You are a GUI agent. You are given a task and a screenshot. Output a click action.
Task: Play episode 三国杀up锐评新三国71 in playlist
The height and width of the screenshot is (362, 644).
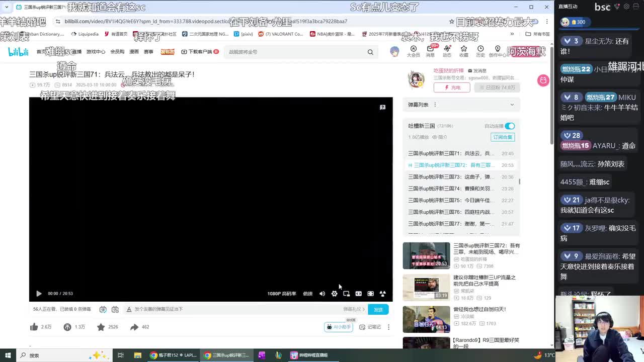click(x=461, y=153)
